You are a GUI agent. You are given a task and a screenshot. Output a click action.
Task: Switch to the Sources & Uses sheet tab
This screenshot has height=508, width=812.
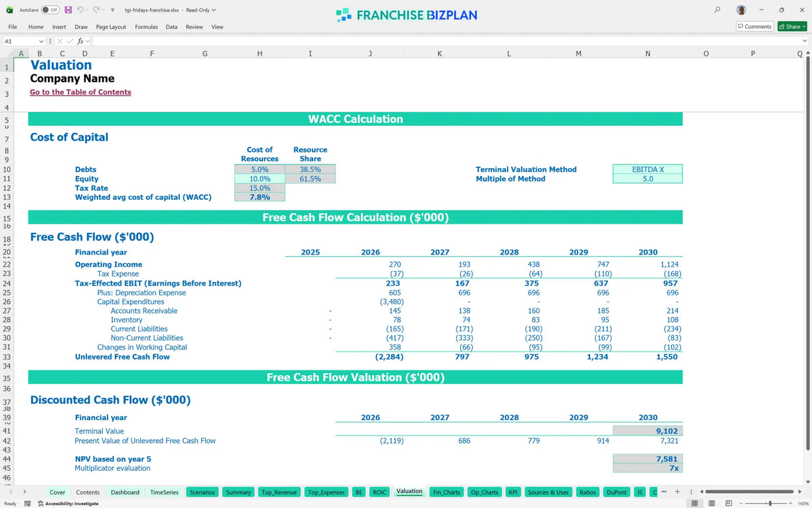tap(548, 492)
